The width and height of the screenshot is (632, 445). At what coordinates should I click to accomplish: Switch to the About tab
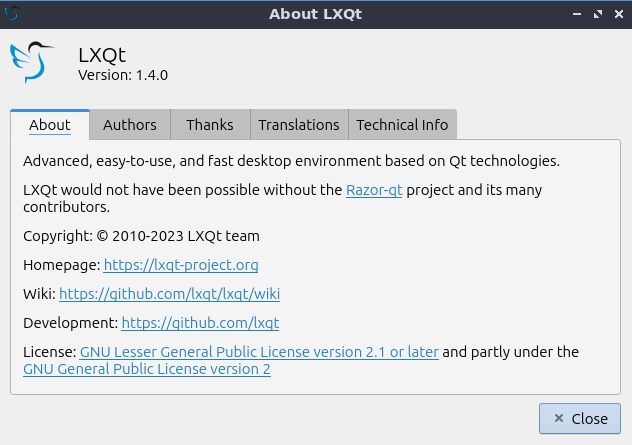point(50,125)
